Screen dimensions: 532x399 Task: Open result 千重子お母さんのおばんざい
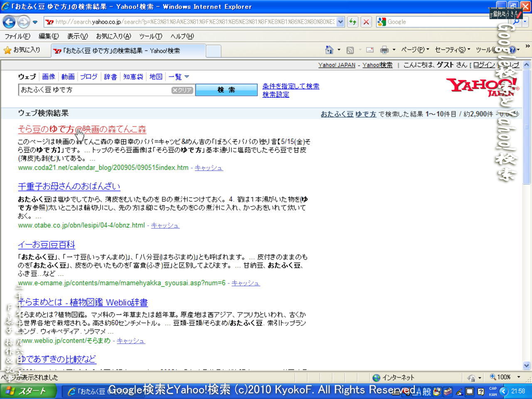[69, 186]
